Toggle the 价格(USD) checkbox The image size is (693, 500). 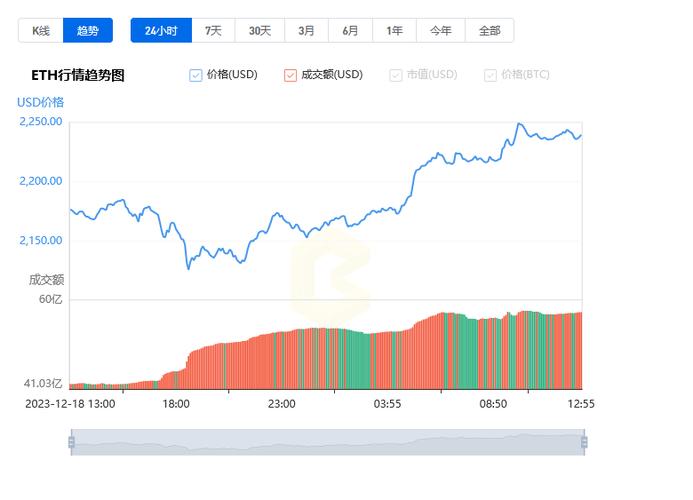(196, 75)
